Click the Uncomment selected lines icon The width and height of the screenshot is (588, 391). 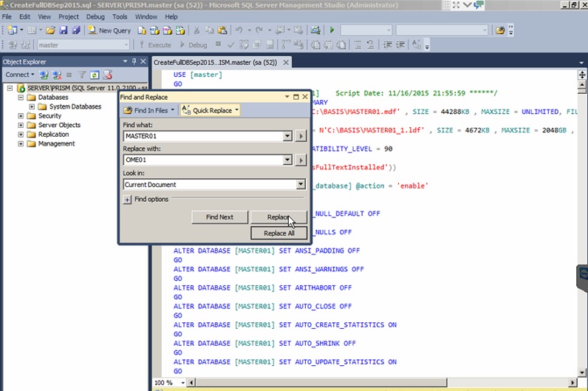click(370, 45)
